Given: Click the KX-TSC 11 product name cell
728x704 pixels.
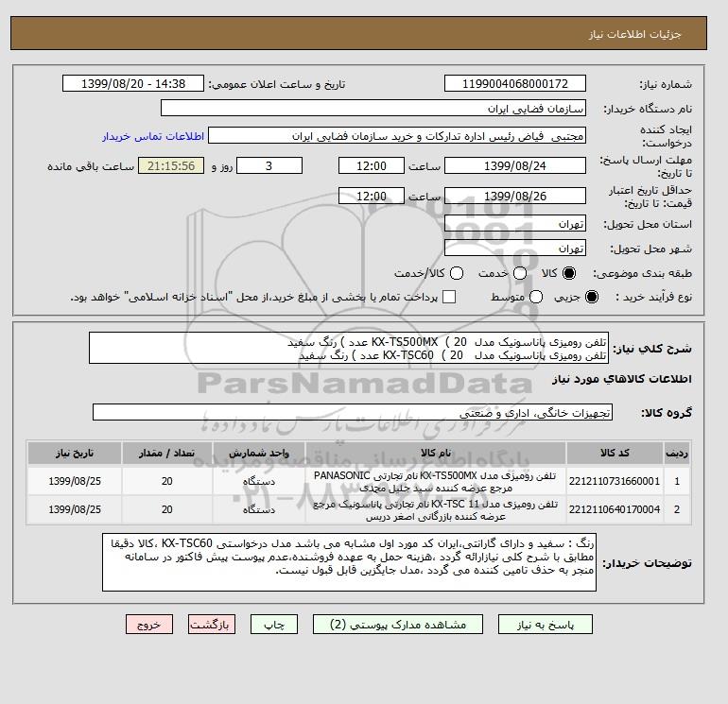Looking at the screenshot, I should coord(436,509).
